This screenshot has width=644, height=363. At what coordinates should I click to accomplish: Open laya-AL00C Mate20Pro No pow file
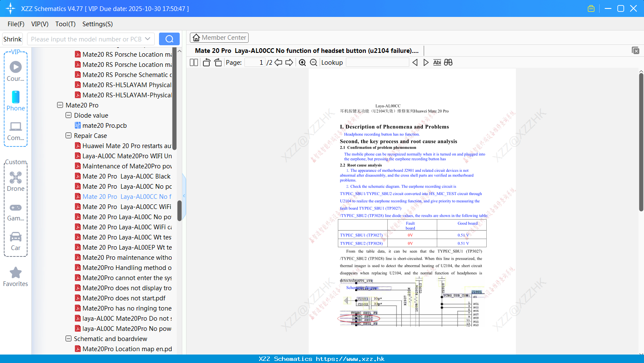(123, 328)
